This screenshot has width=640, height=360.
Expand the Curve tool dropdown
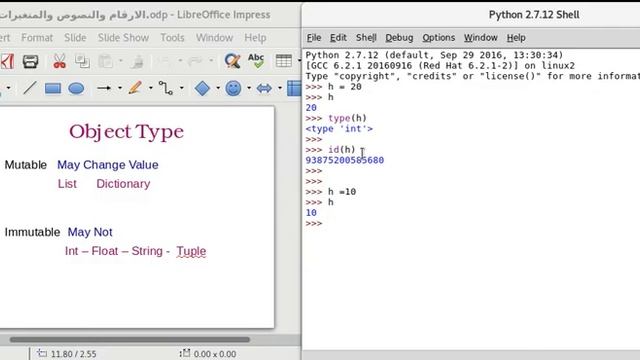click(151, 88)
